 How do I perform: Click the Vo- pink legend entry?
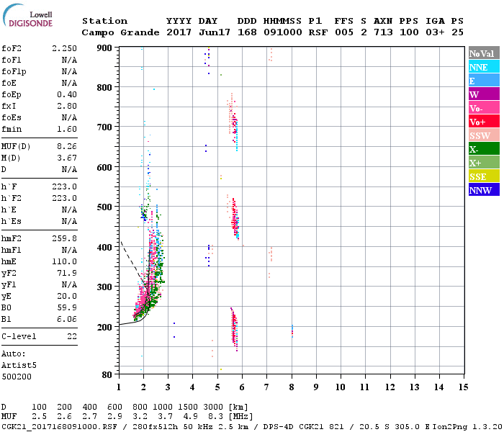[483, 108]
